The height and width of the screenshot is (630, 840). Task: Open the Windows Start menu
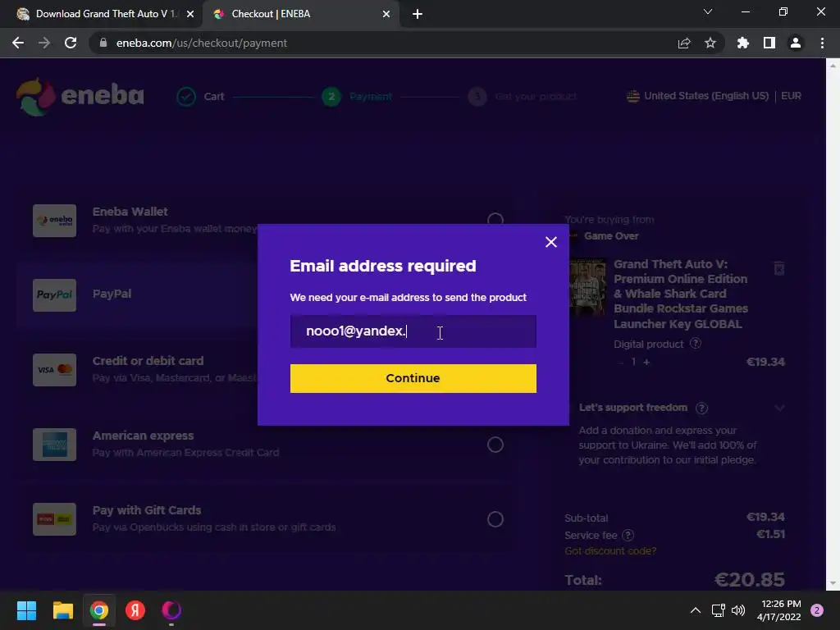26,610
